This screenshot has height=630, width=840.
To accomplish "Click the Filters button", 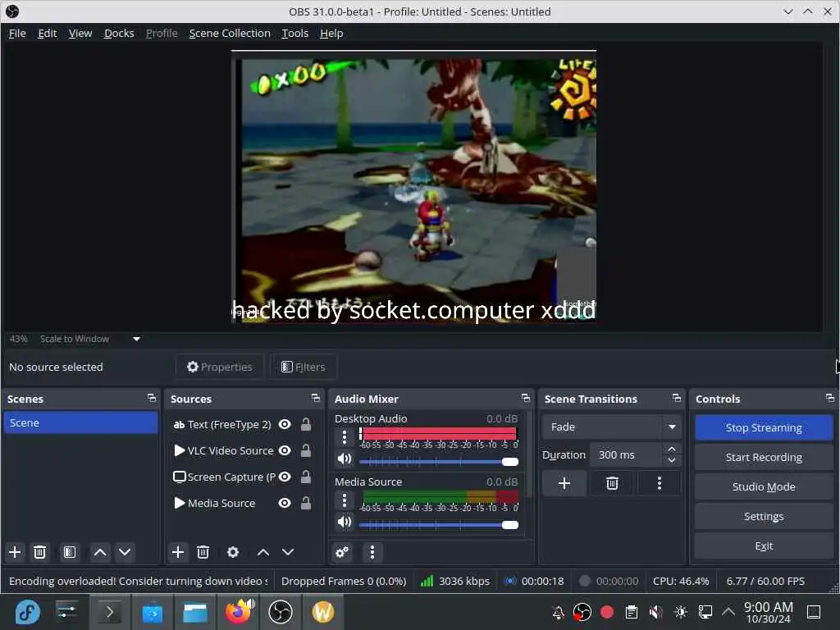I will coord(304,367).
